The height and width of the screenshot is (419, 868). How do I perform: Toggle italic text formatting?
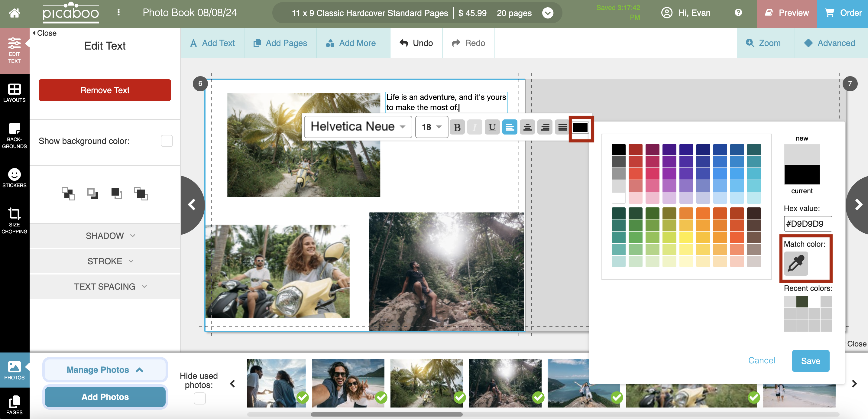tap(474, 127)
